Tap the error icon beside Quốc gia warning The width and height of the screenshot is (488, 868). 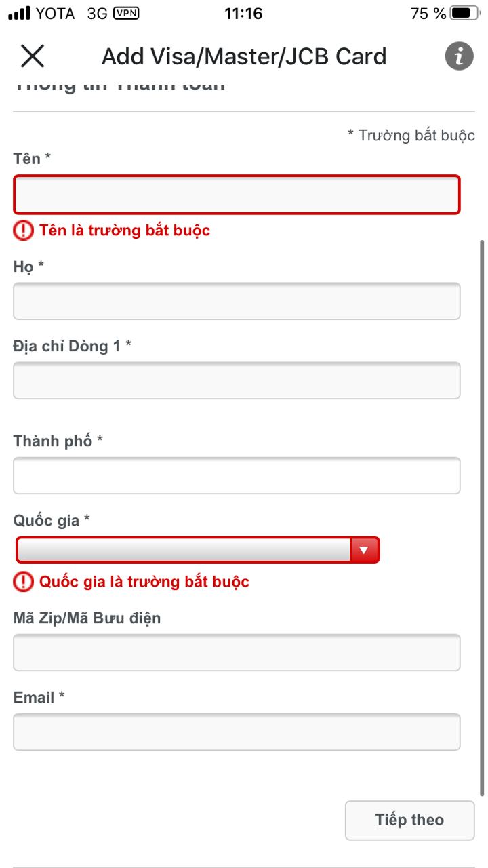pos(23,581)
